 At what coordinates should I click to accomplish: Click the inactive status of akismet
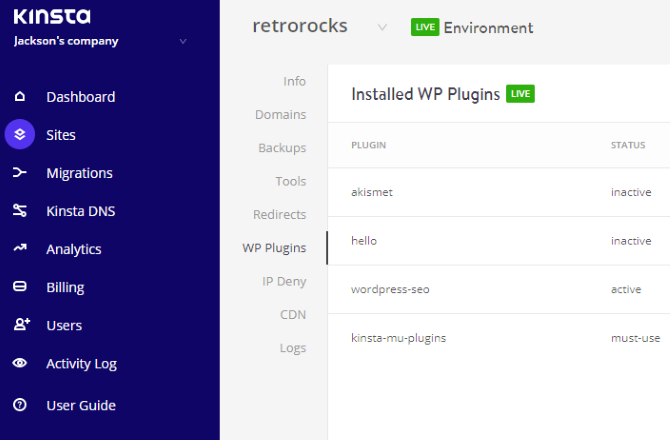point(631,192)
